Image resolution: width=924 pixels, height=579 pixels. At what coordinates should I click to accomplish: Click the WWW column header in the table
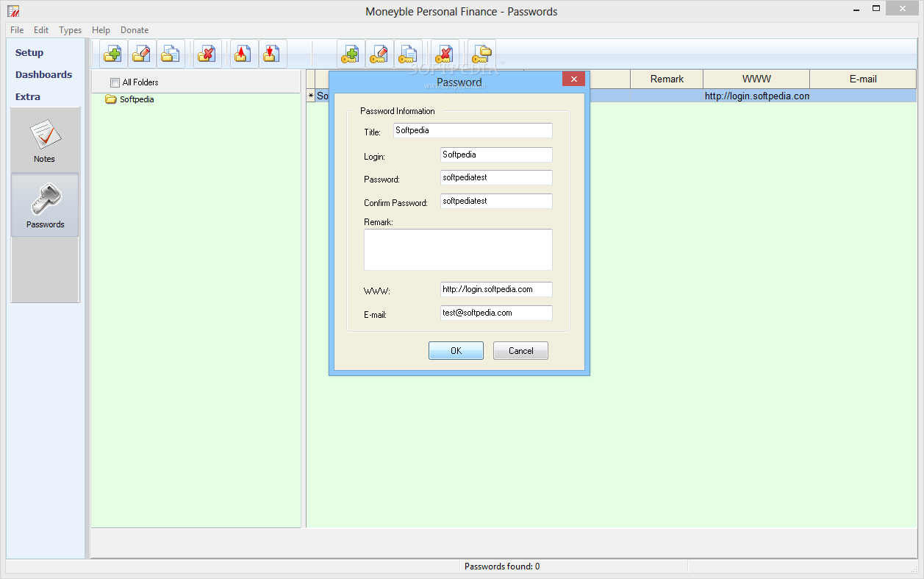[x=756, y=79]
